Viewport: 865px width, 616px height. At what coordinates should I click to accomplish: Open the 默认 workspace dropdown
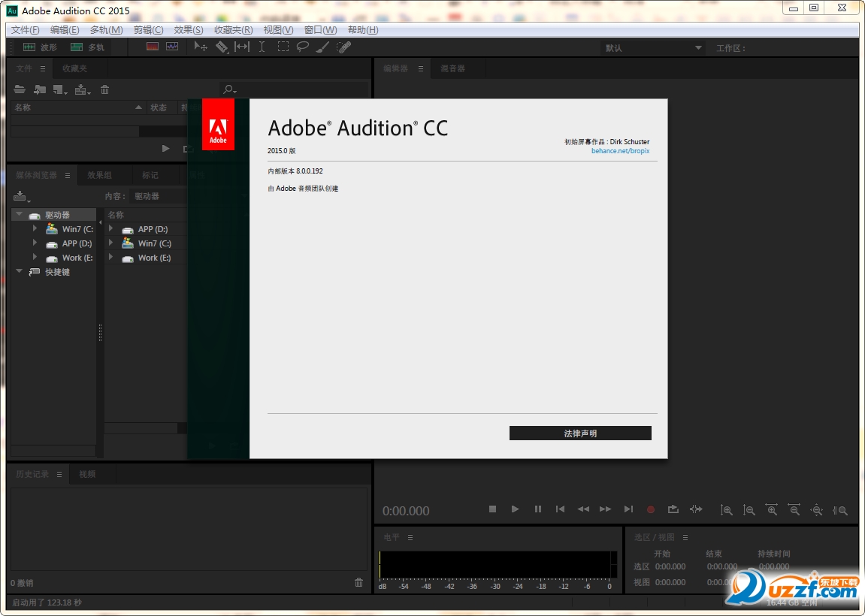652,48
